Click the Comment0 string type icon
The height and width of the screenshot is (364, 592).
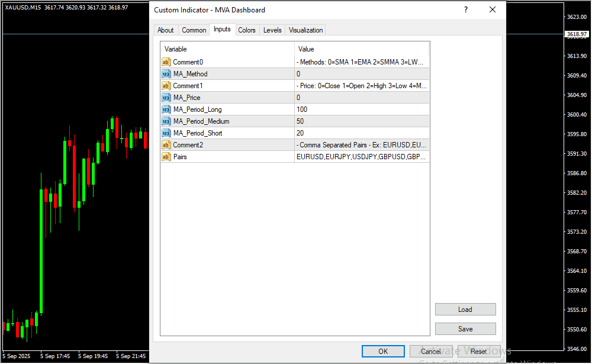tap(166, 62)
